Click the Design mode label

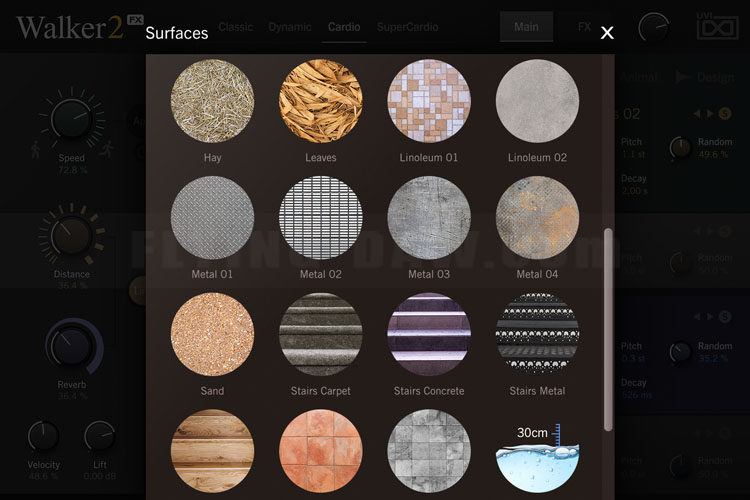[715, 77]
